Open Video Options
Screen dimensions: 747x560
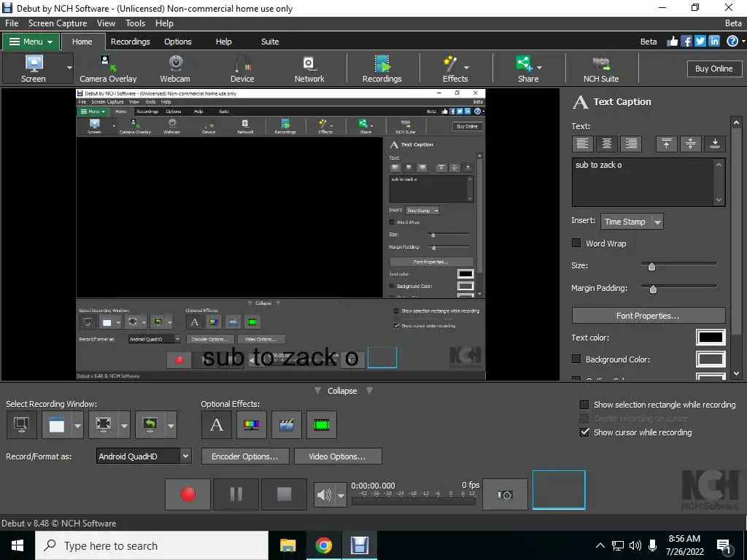[337, 456]
